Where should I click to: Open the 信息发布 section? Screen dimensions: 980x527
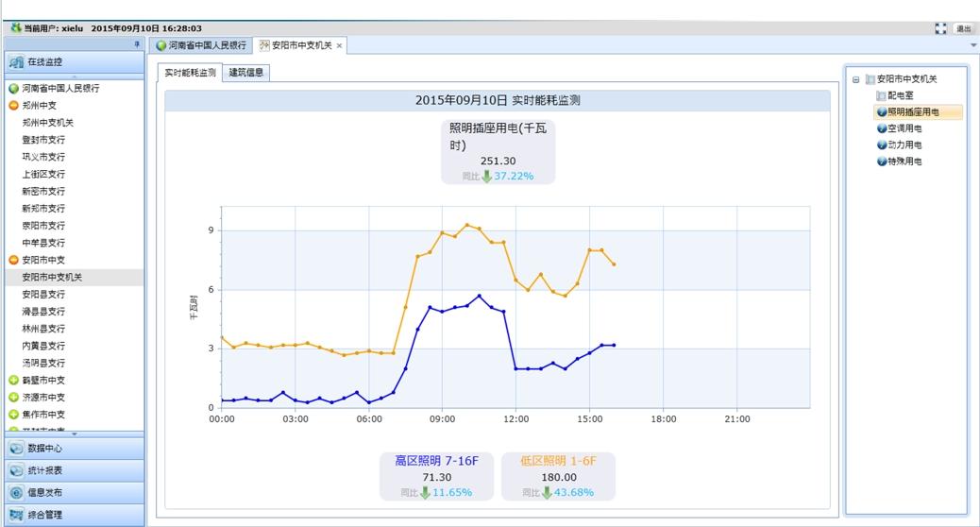pyautogui.click(x=44, y=492)
